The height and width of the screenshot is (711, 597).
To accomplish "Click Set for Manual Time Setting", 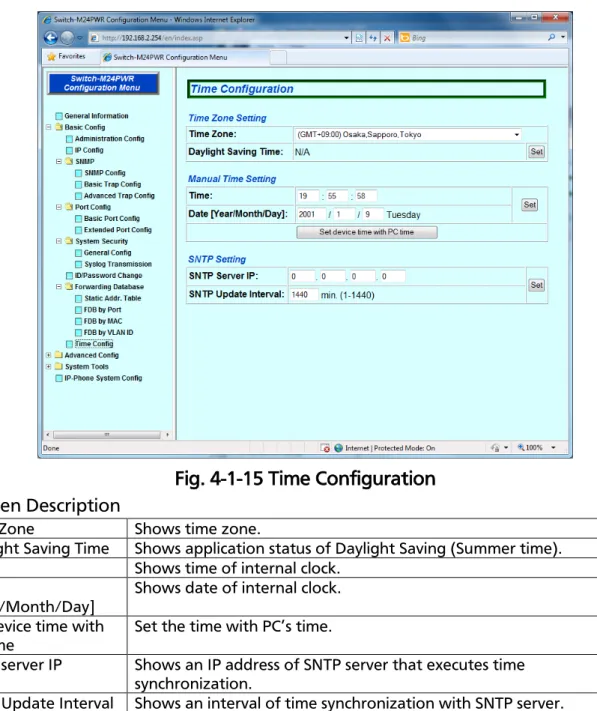I will click(529, 205).
